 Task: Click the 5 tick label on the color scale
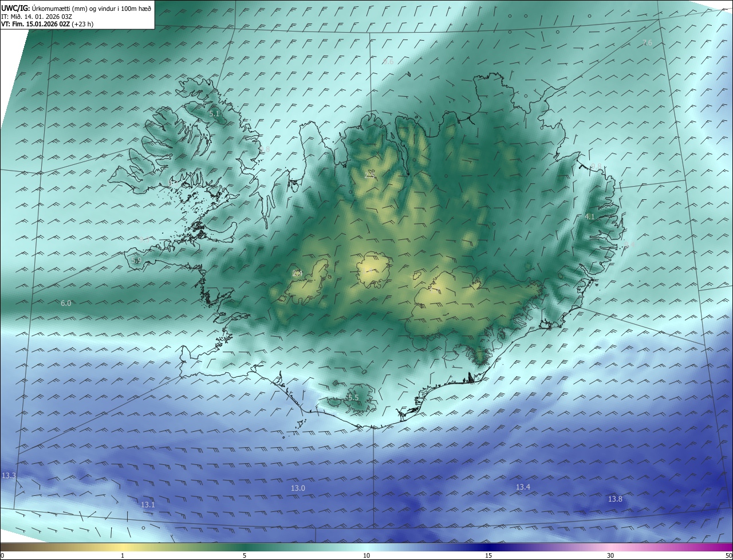[x=245, y=555]
